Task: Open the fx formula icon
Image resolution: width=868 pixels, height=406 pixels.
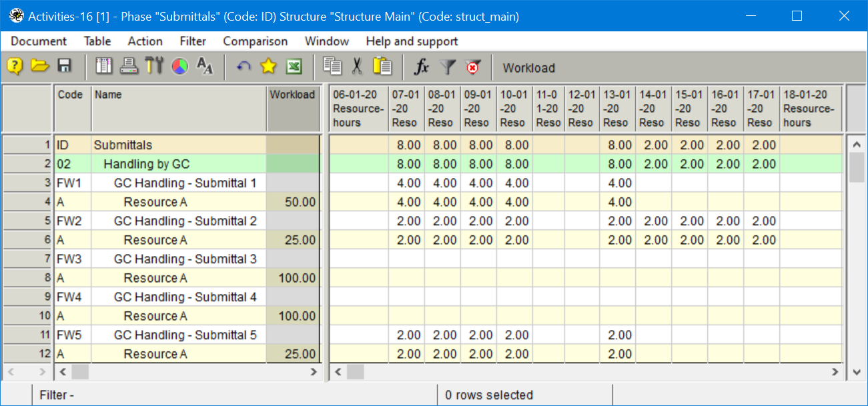Action: pos(422,67)
